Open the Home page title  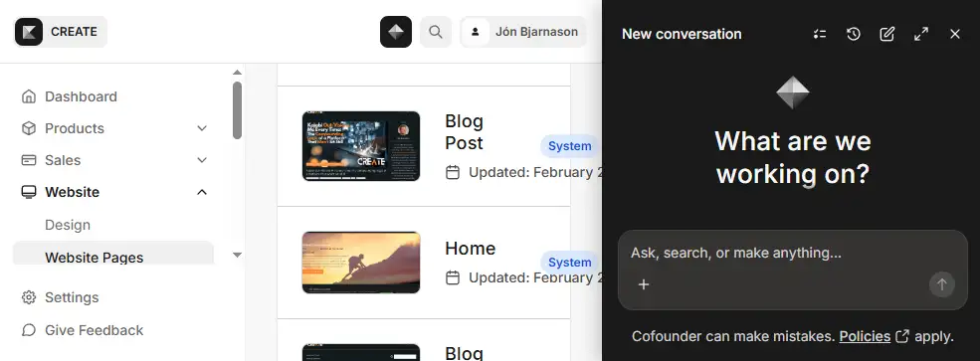pyautogui.click(x=470, y=249)
